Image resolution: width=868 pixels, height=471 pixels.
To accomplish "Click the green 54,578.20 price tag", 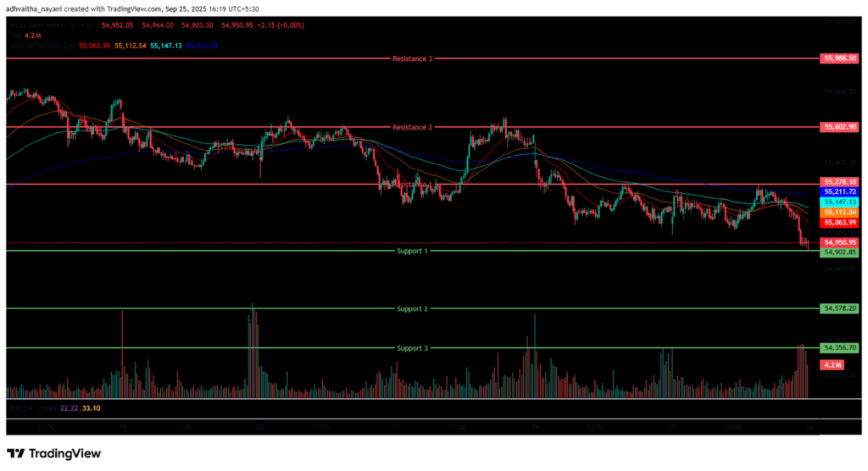I will [x=840, y=309].
